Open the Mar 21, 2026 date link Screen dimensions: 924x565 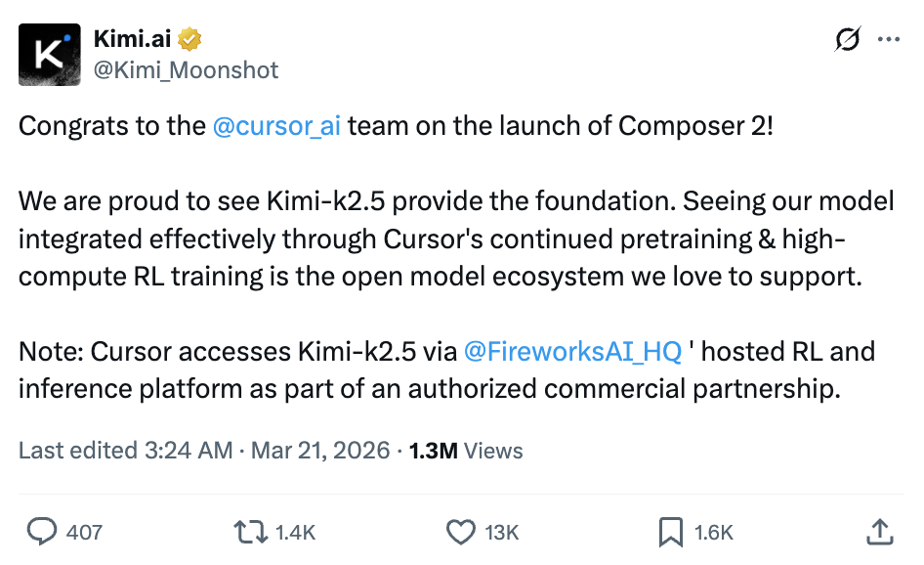point(320,451)
